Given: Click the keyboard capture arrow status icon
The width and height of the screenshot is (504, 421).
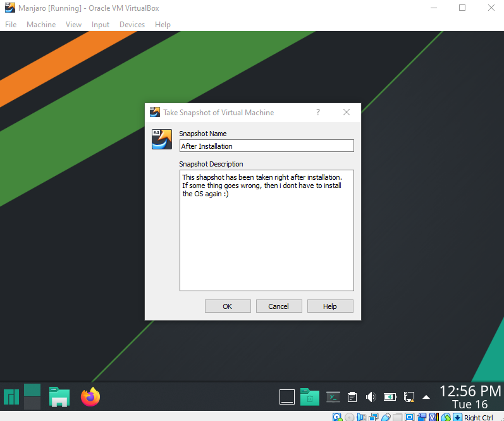Looking at the screenshot, I should point(457,417).
